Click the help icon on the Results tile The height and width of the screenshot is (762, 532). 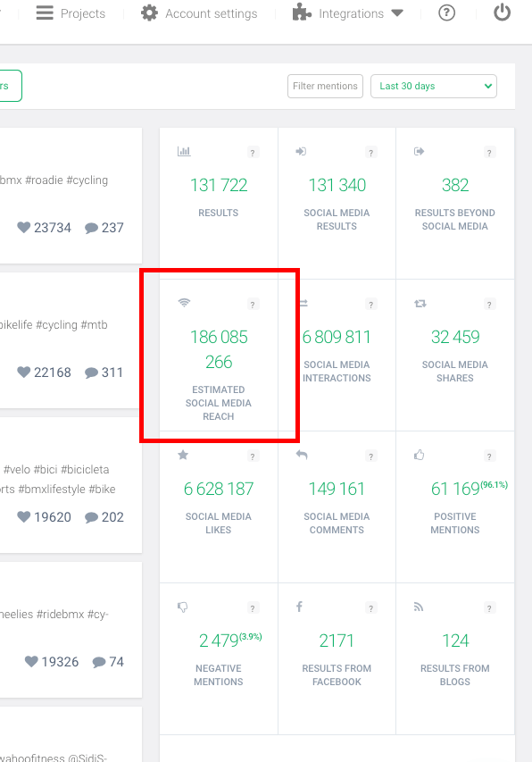[x=253, y=153]
